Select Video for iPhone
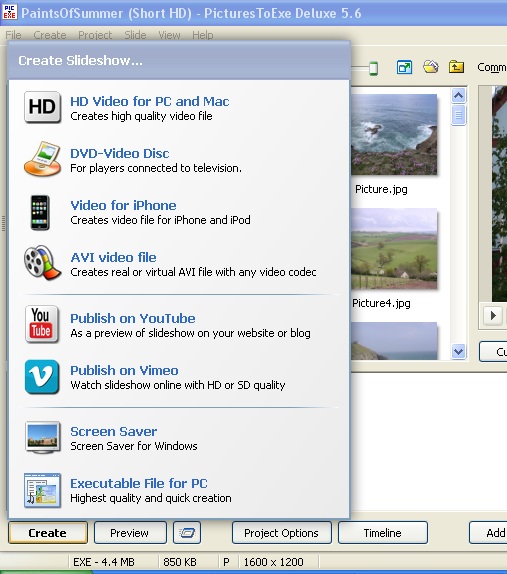Viewport: 507px width, 574px height. [123, 205]
